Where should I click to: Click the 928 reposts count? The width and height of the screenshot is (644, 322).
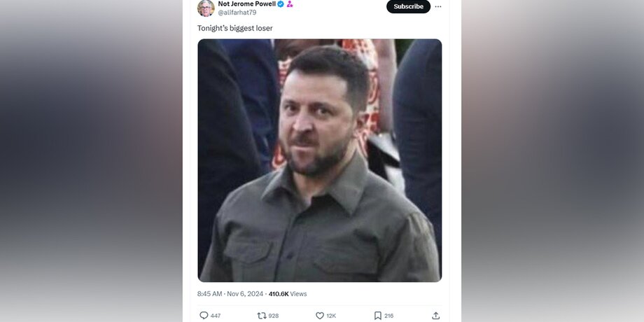point(273,316)
